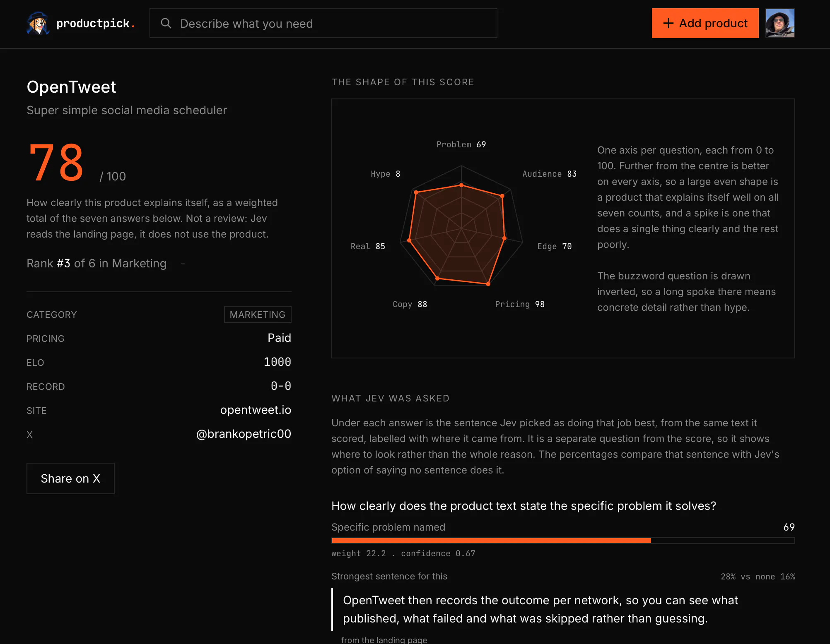This screenshot has height=644, width=830.
Task: Click the 'Strongest sentence for this' label
Action: click(x=389, y=577)
